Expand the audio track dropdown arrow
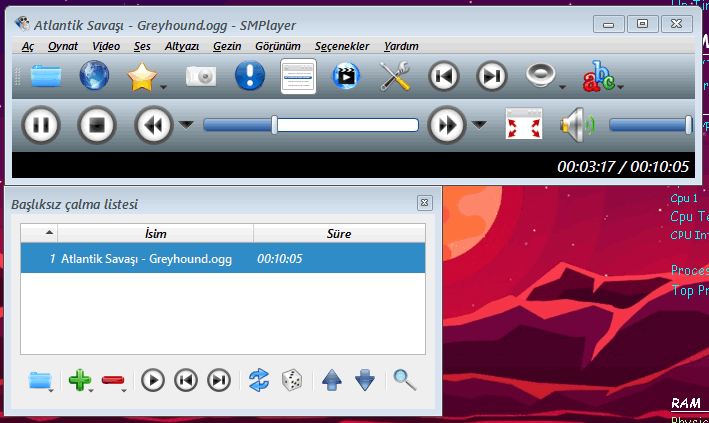 point(562,87)
